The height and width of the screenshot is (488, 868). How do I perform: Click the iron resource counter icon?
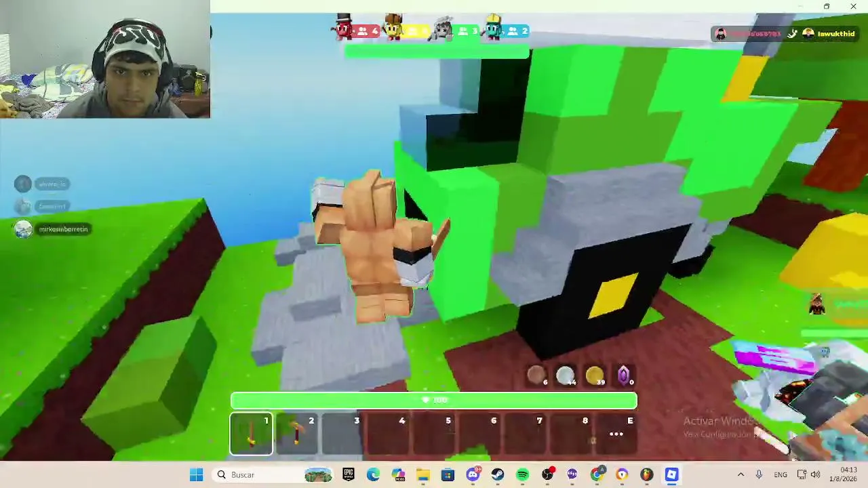coord(566,375)
